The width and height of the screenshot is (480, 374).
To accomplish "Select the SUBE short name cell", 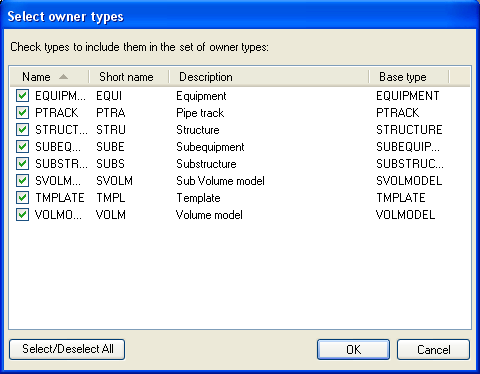I will point(110,147).
